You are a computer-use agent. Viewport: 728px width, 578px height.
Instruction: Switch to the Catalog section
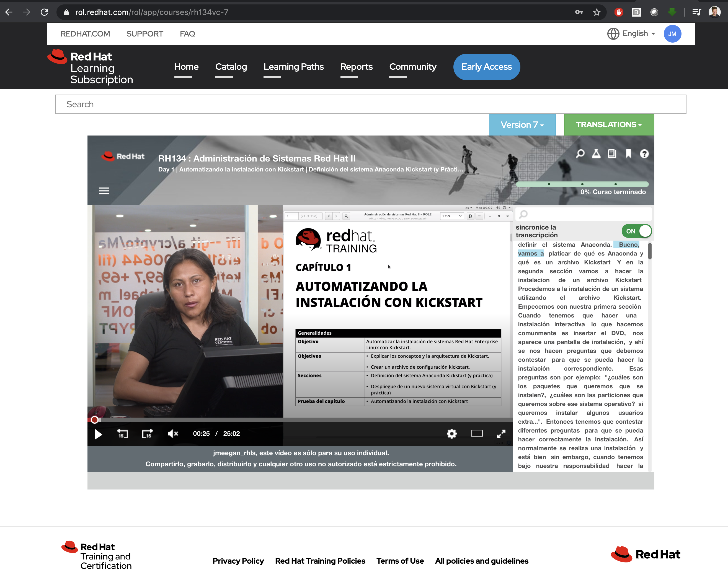[x=231, y=67]
